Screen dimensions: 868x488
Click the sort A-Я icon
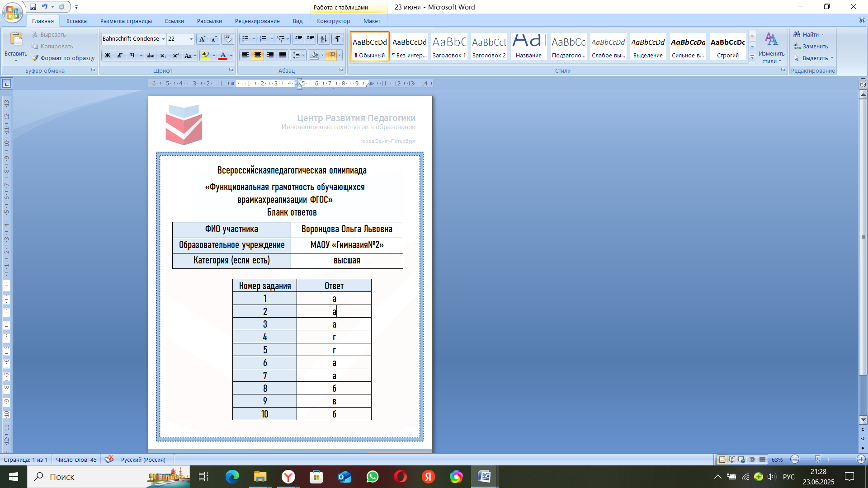point(323,39)
